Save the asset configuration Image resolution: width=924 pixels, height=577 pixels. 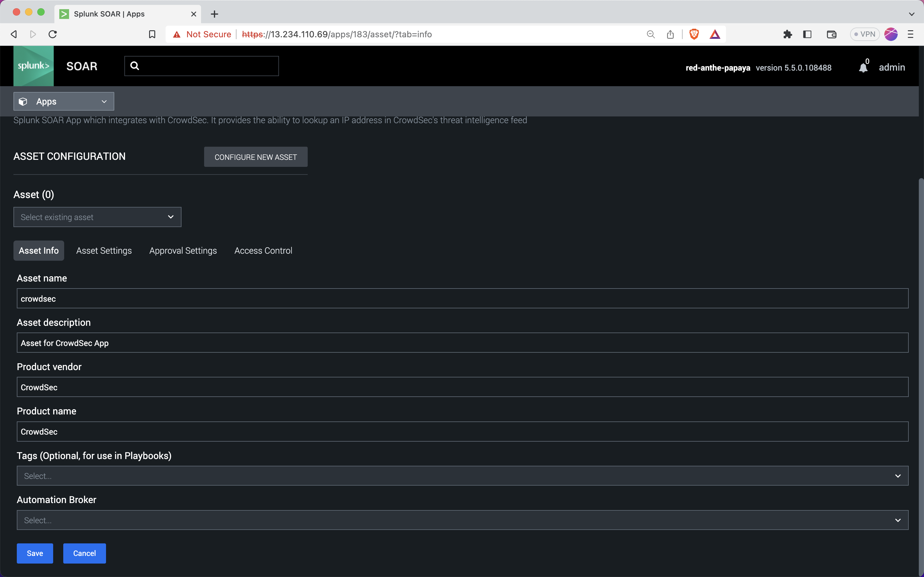tap(35, 553)
